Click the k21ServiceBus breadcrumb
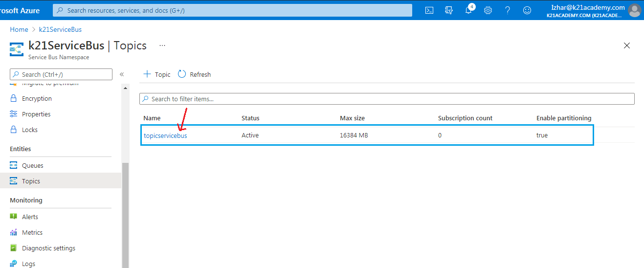The image size is (644, 268). click(x=60, y=30)
